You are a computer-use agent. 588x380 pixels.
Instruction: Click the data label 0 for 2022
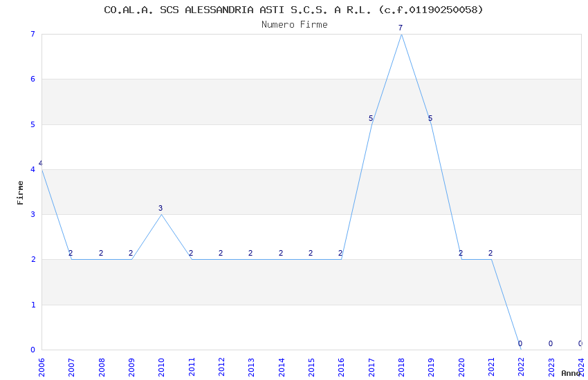coord(520,343)
